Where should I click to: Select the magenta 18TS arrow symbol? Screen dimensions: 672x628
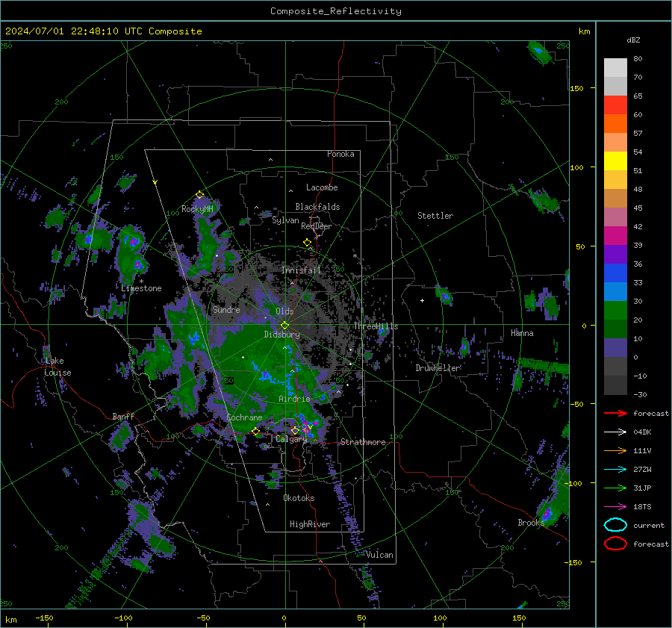tap(615, 507)
